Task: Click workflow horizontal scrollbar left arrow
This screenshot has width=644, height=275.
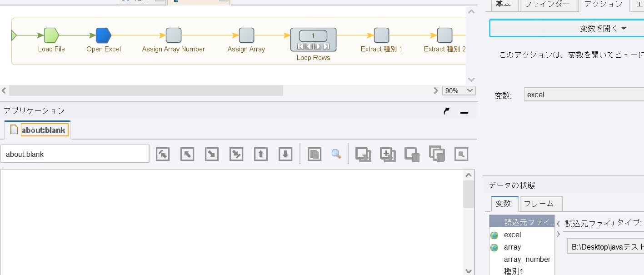Action: click(4, 90)
